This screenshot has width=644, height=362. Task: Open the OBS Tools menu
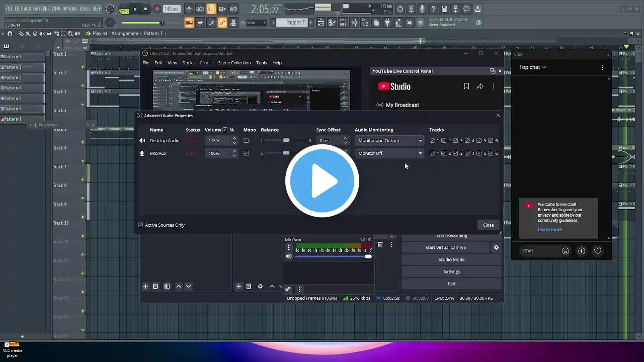[262, 63]
